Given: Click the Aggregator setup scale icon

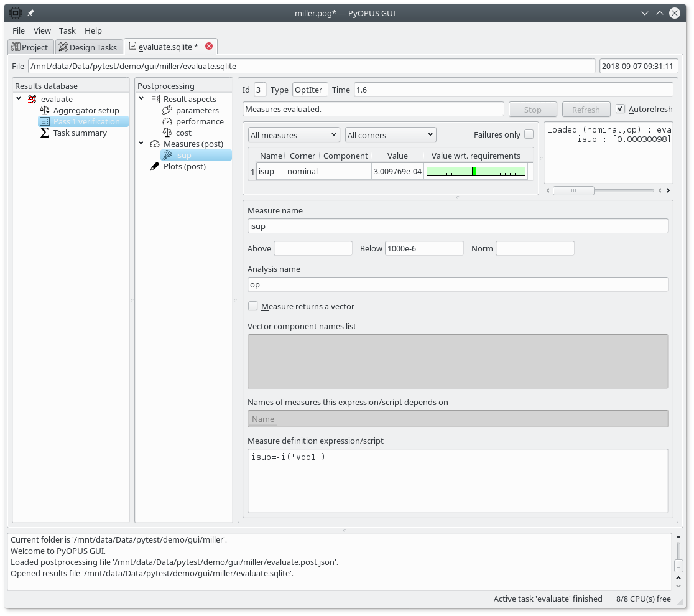Looking at the screenshot, I should pos(45,110).
